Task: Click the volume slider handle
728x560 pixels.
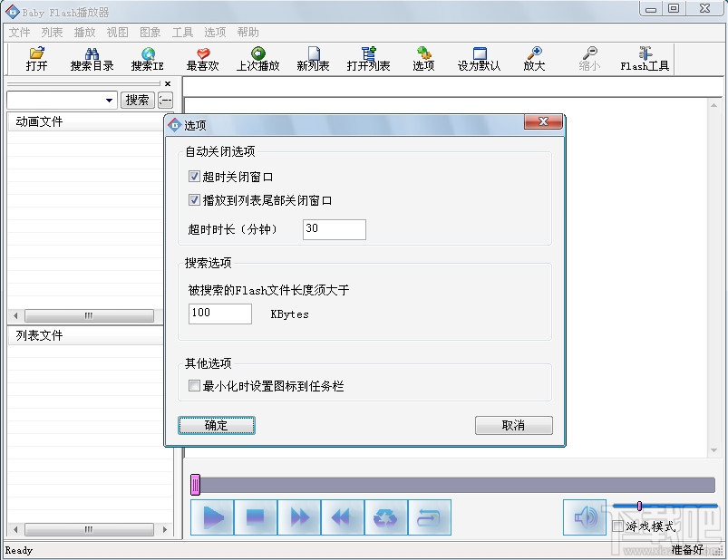Action: click(x=639, y=506)
